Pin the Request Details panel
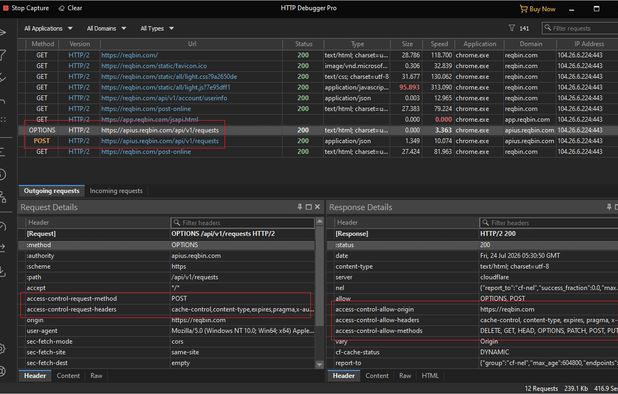The width and height of the screenshot is (618, 394). pyautogui.click(x=300, y=207)
